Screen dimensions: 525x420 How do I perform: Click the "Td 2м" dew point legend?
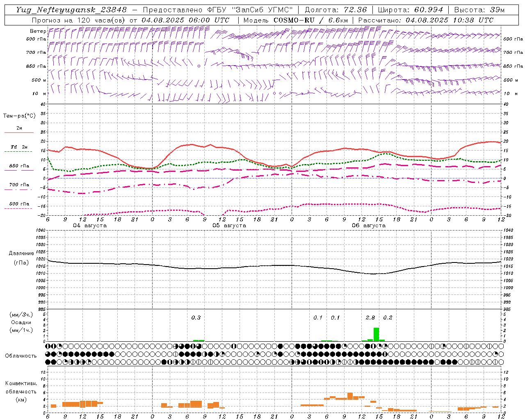[19, 147]
